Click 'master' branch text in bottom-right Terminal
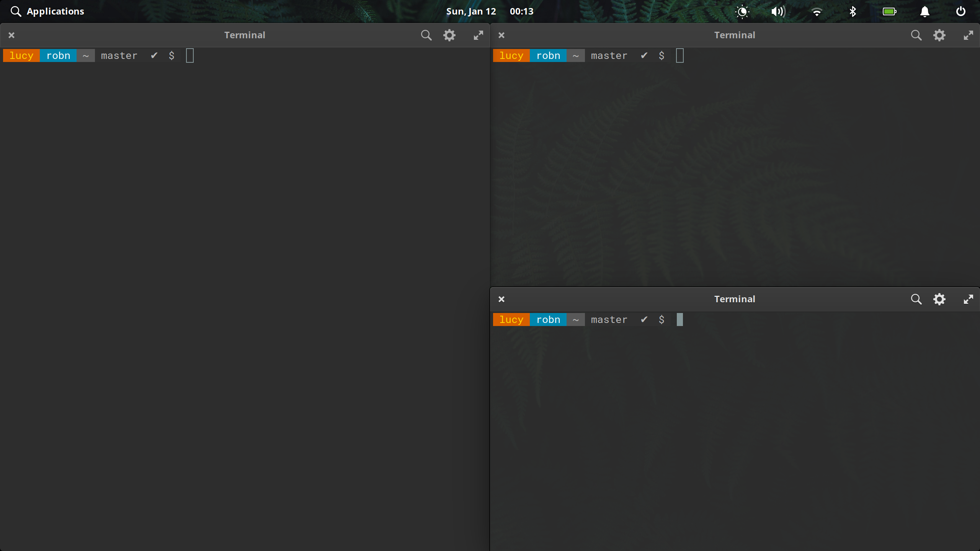This screenshot has width=980, height=551. tap(609, 320)
